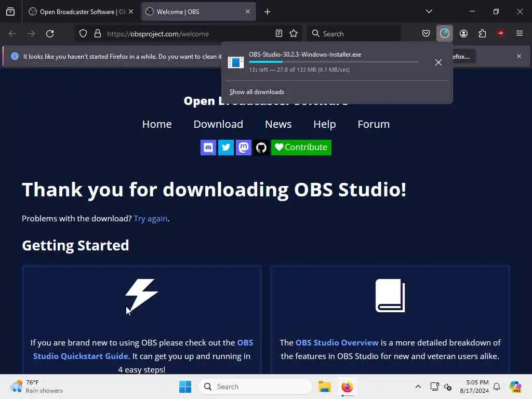Go back to previous page

pos(12,34)
